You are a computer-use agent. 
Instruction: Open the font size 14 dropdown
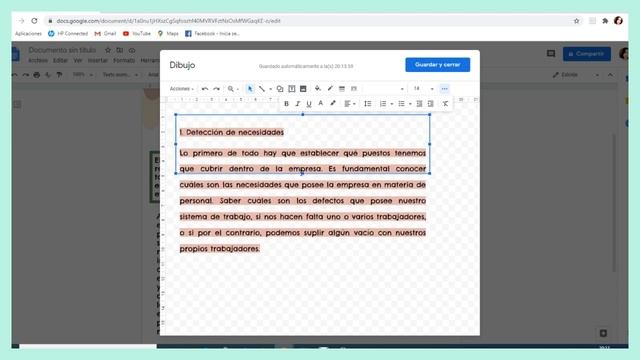pyautogui.click(x=423, y=89)
